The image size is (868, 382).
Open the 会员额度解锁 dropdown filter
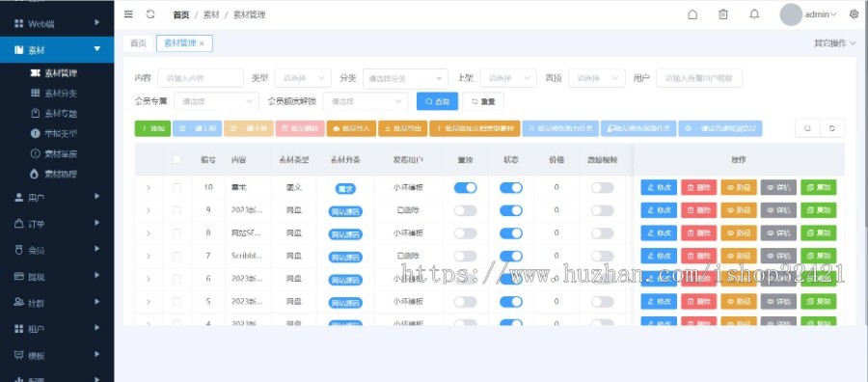point(366,101)
